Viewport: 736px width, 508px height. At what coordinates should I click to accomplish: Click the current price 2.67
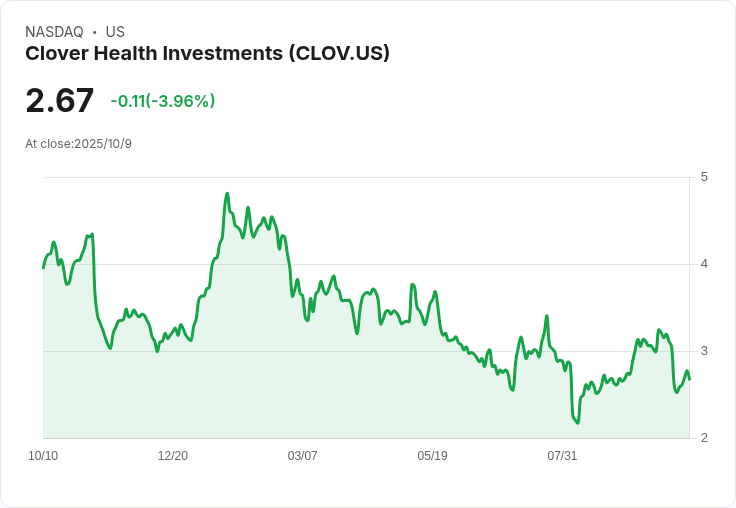coord(60,100)
